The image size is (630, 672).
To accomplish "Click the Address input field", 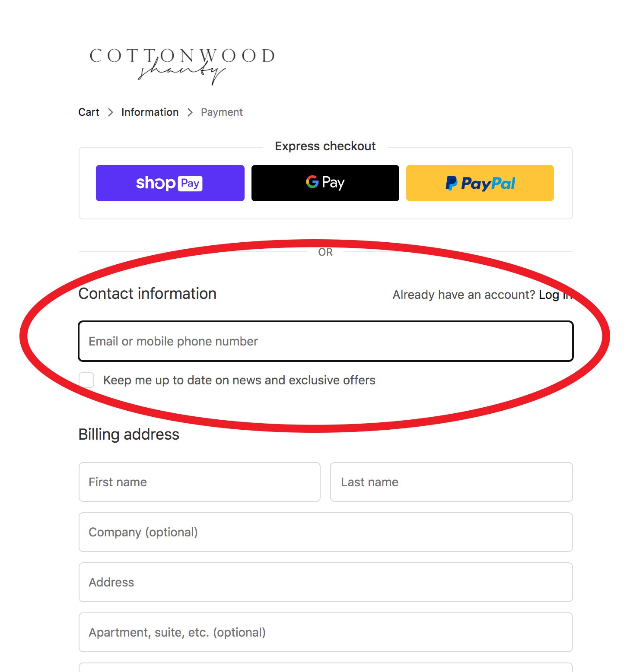I will coord(326,582).
